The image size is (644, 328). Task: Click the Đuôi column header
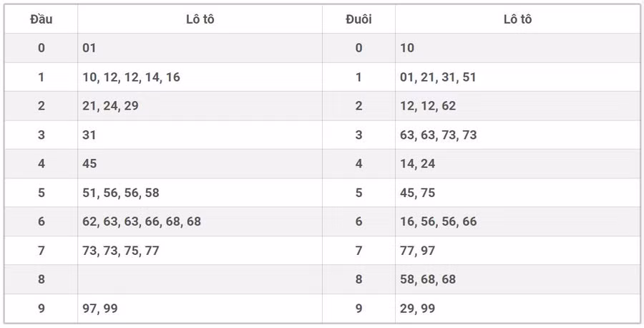pos(358,19)
